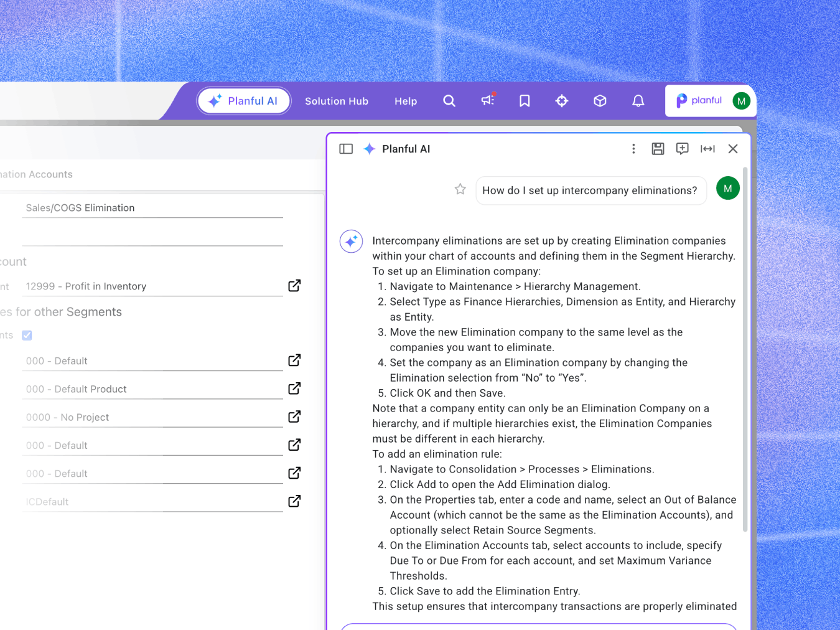Click the step 'Click Add to open the Add Elimination dialog.'
The height and width of the screenshot is (630, 840).
tap(500, 485)
